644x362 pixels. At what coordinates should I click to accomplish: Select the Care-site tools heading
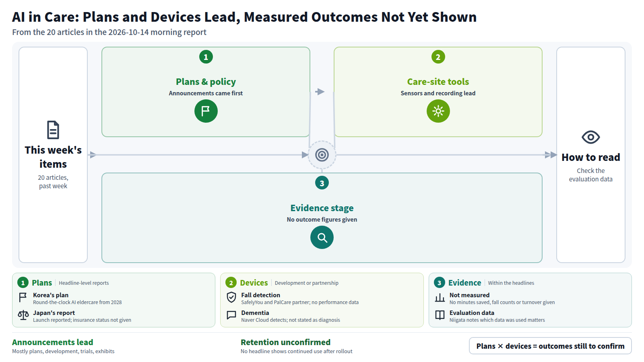coord(438,82)
